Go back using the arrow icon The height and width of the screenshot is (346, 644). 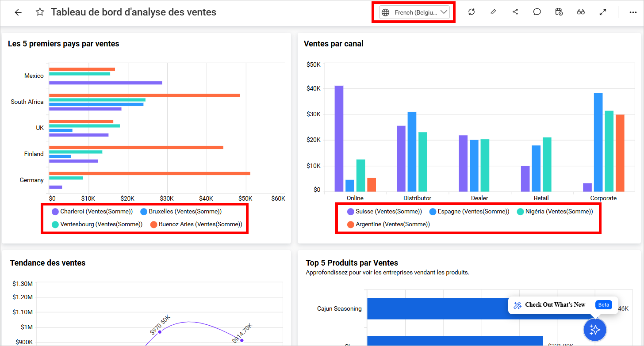tap(19, 12)
